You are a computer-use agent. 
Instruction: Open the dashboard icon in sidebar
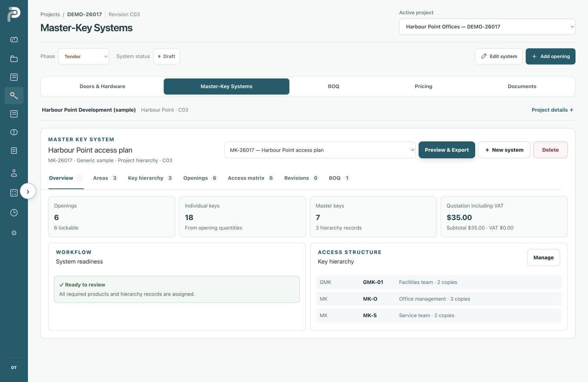click(x=14, y=39)
